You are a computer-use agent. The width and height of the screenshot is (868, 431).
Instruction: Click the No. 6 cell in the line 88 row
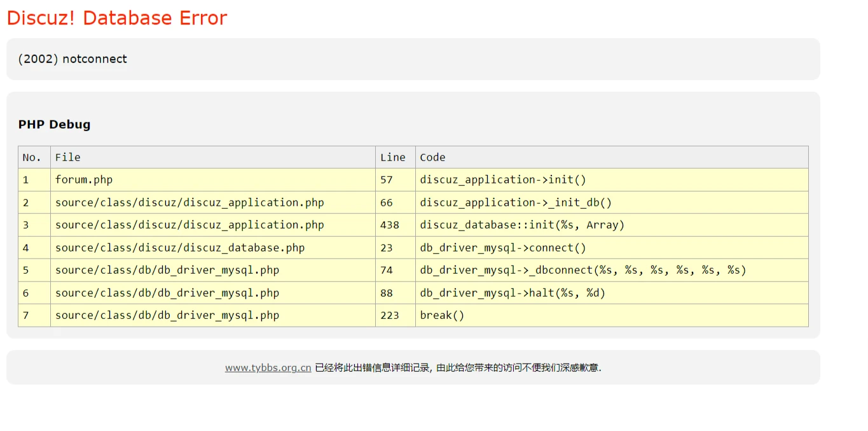(34, 293)
